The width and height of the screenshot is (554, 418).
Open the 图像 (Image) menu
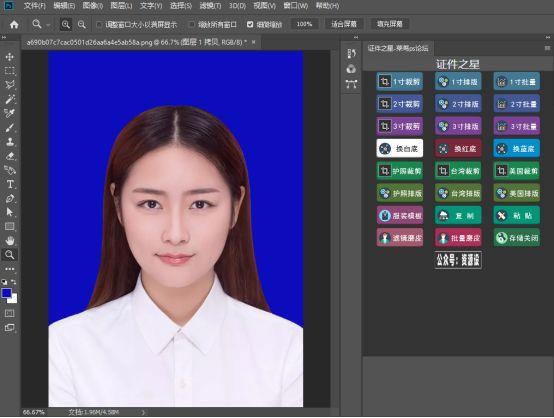click(93, 6)
